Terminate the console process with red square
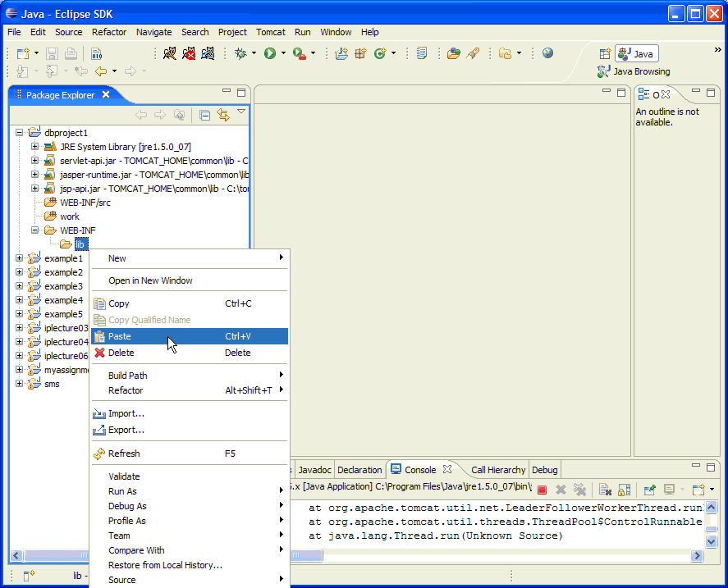This screenshot has height=588, width=728. [542, 490]
